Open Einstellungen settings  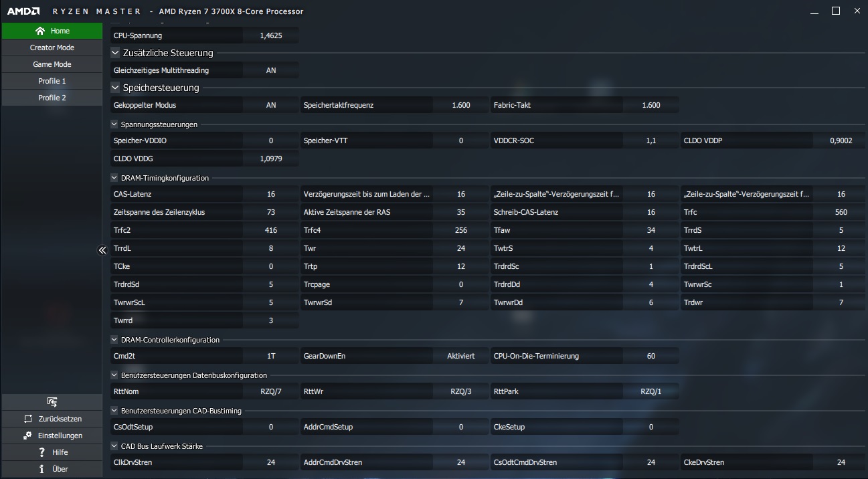(x=52, y=436)
